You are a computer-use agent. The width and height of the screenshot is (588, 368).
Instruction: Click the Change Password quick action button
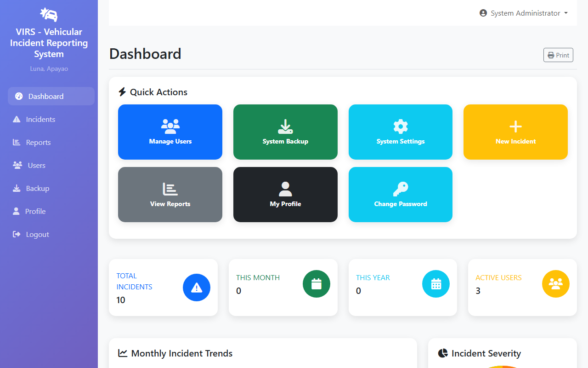click(x=401, y=195)
